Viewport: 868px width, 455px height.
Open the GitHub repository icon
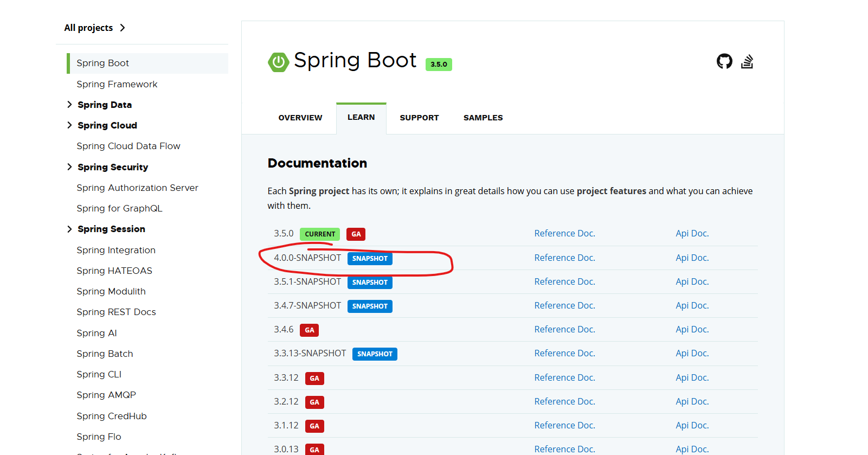724,62
